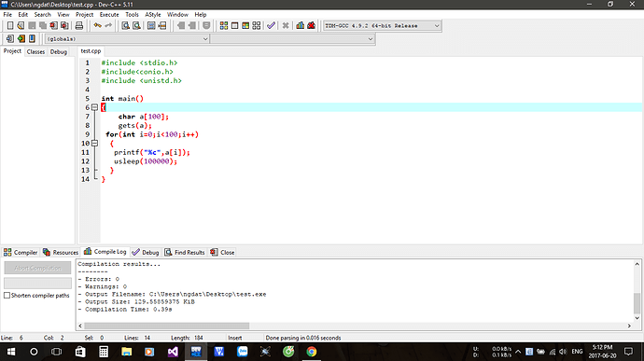Click the Close All files toolbar icon

pos(64,25)
